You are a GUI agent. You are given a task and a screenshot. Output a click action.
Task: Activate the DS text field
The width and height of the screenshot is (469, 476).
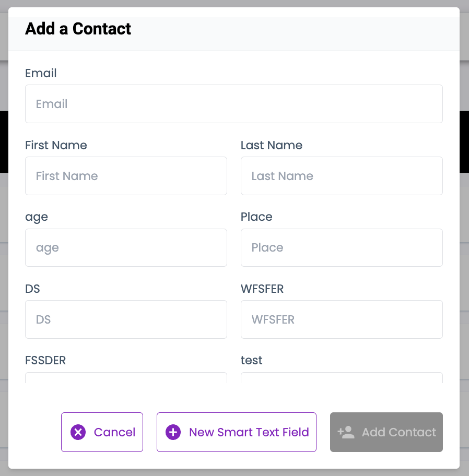pyautogui.click(x=126, y=319)
